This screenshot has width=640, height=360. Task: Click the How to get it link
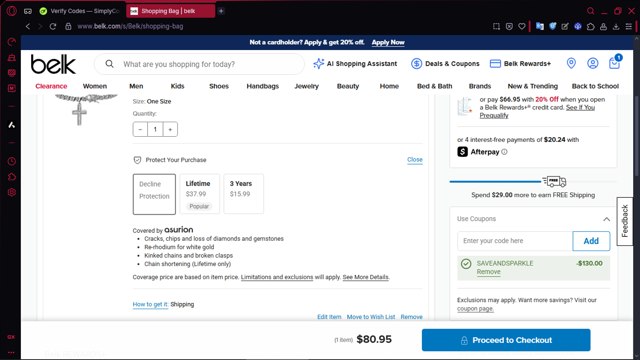pos(150,304)
